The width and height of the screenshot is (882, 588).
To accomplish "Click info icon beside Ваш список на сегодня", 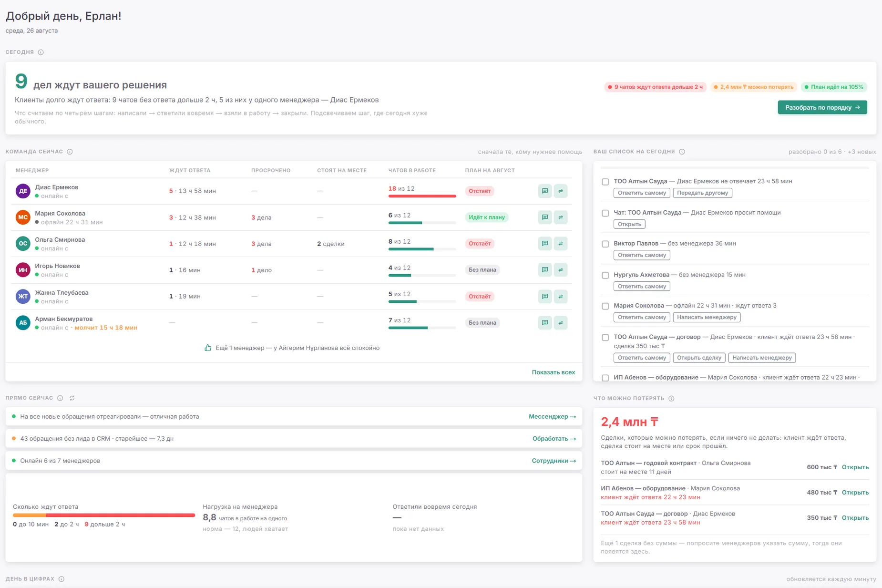I will (682, 152).
